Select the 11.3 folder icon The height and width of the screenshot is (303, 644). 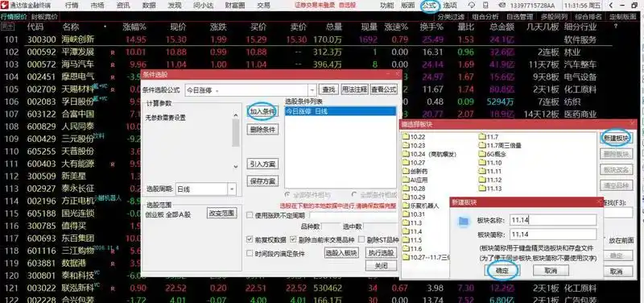point(407,223)
